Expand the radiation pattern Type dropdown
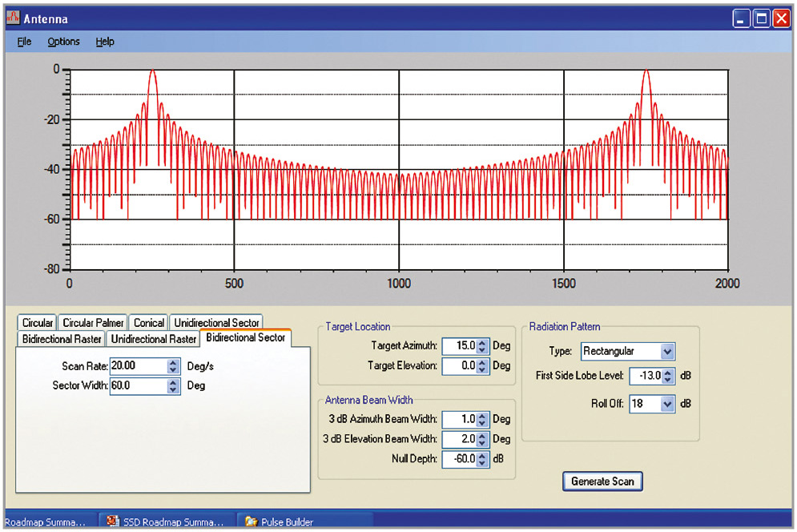 pos(667,351)
